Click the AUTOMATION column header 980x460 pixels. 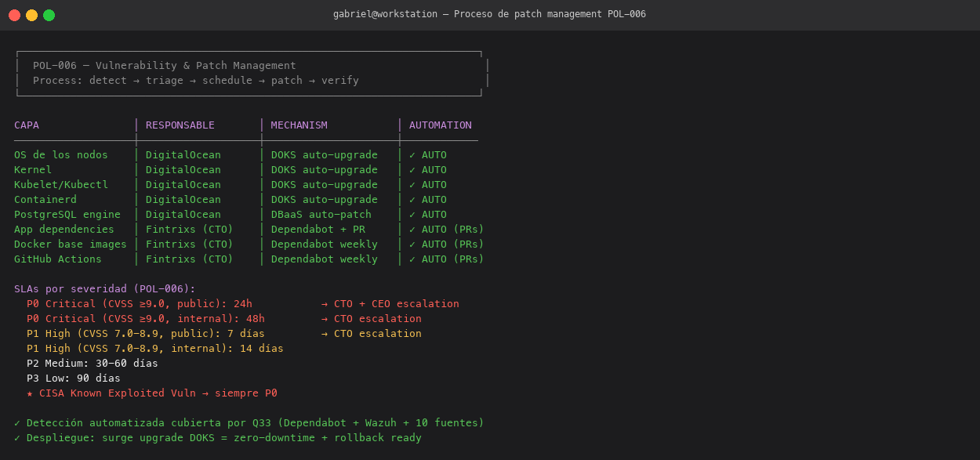click(441, 125)
